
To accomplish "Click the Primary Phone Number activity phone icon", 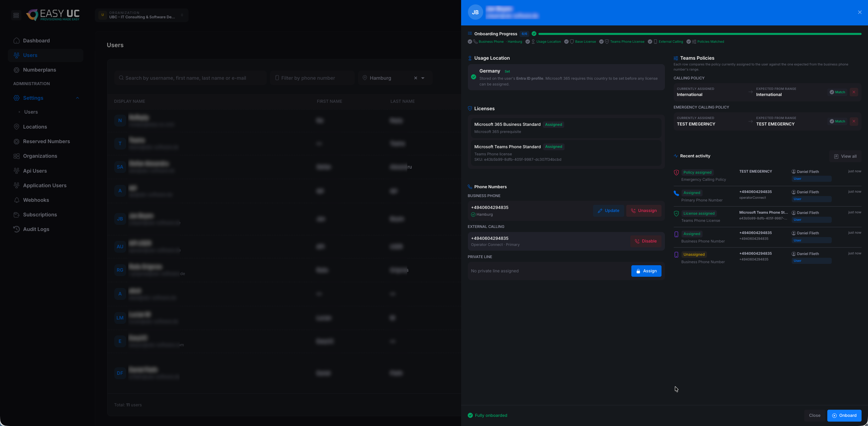I will [x=676, y=193].
